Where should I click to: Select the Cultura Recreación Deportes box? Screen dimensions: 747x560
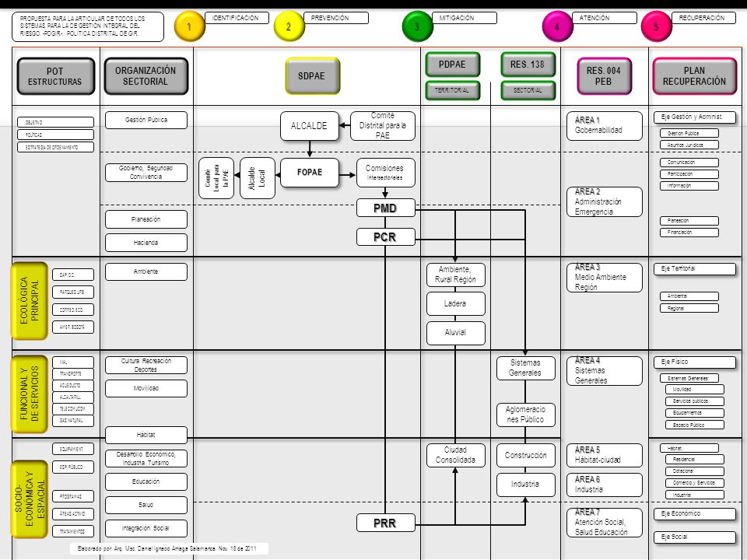pyautogui.click(x=146, y=366)
